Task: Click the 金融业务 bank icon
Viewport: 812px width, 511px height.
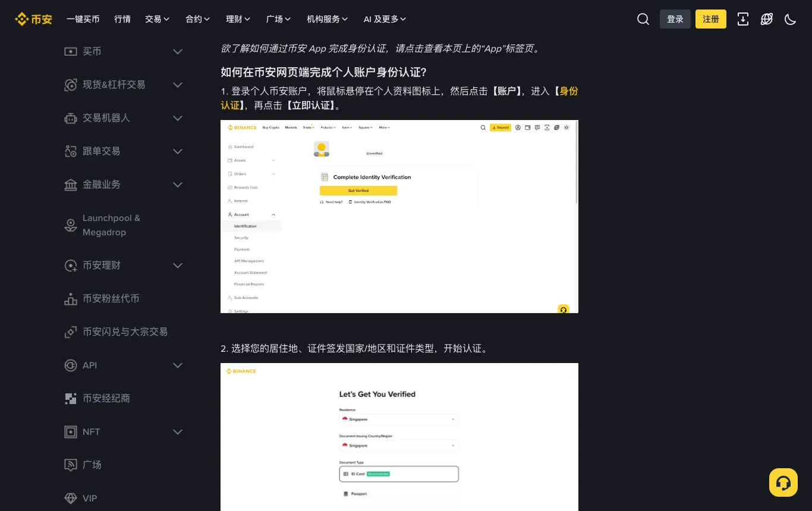Action: 71,185
